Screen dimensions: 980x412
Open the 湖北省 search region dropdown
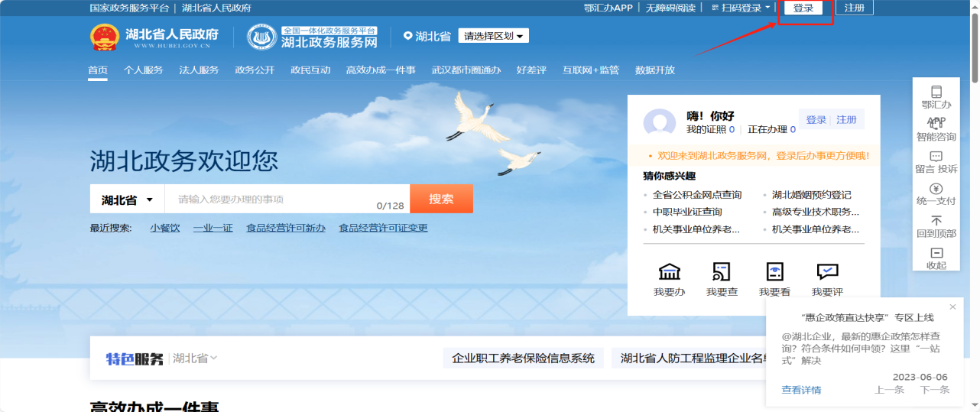tap(127, 200)
